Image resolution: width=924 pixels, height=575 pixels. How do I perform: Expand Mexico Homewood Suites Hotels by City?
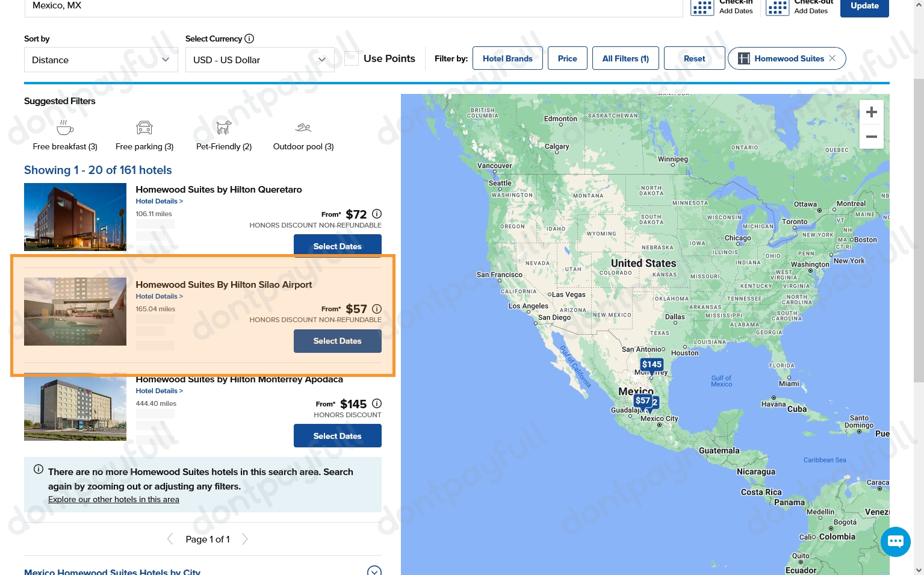point(374,571)
